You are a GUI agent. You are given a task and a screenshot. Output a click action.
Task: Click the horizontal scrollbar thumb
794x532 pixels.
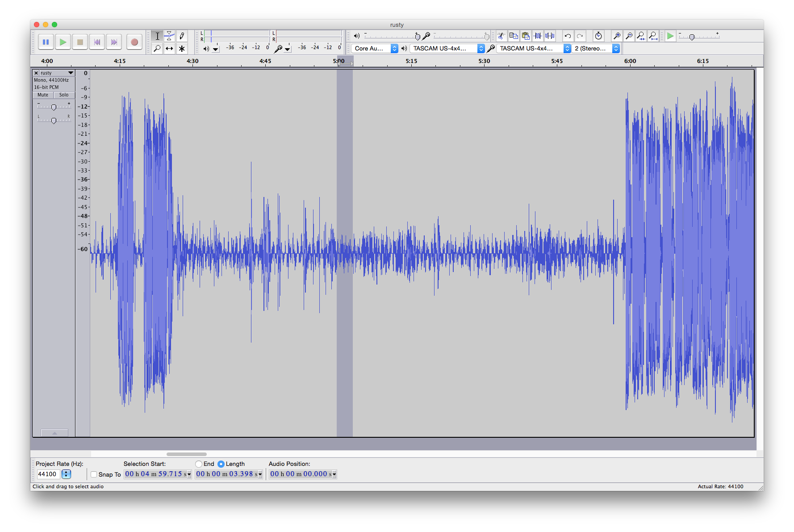pos(187,454)
